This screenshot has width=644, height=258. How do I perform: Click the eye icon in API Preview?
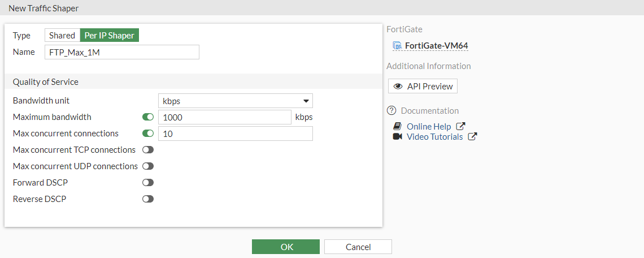click(x=398, y=87)
